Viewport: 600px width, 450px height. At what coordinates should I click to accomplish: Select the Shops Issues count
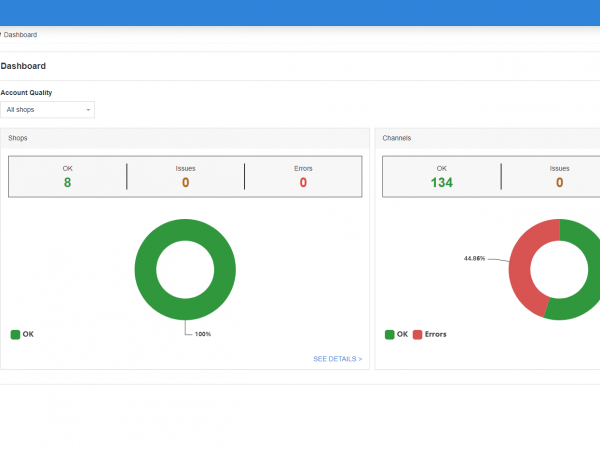coord(185,182)
